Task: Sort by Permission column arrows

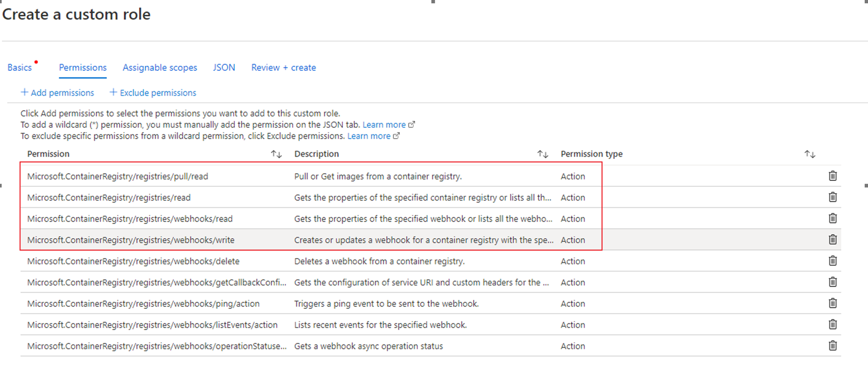Action: tap(276, 154)
